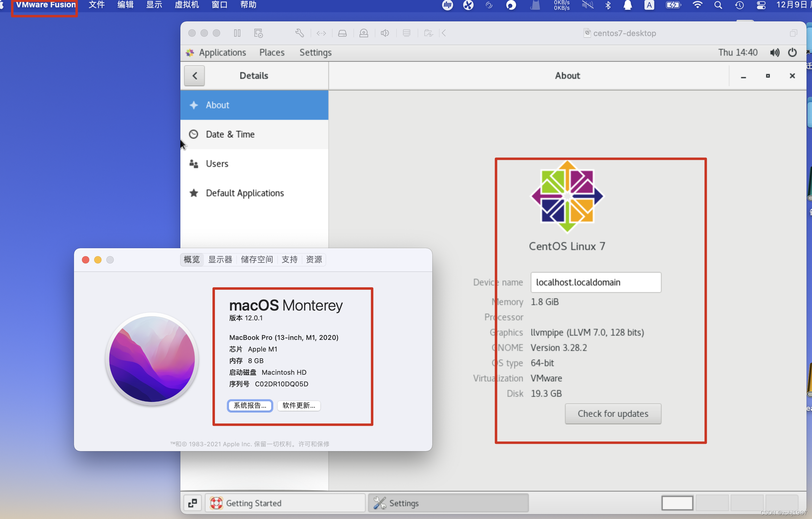Viewport: 812px width, 519px height.
Task: Switch to 储存空间 tab
Action: (x=257, y=259)
